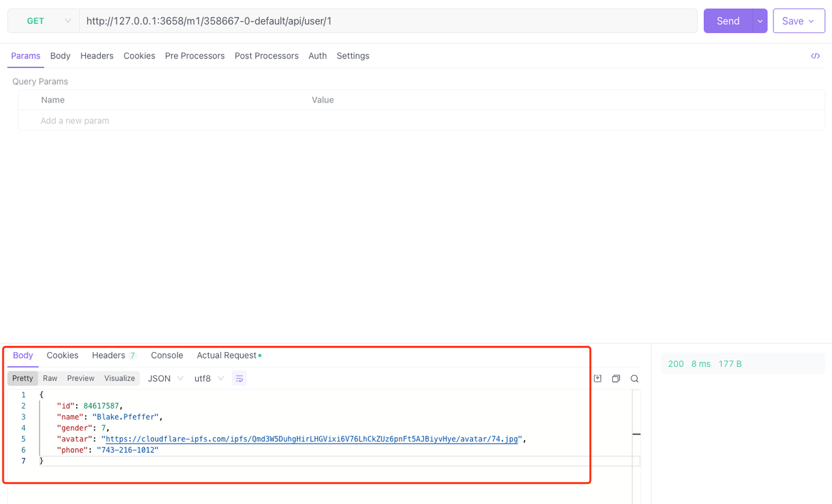Select the Pretty view mode

(x=23, y=379)
